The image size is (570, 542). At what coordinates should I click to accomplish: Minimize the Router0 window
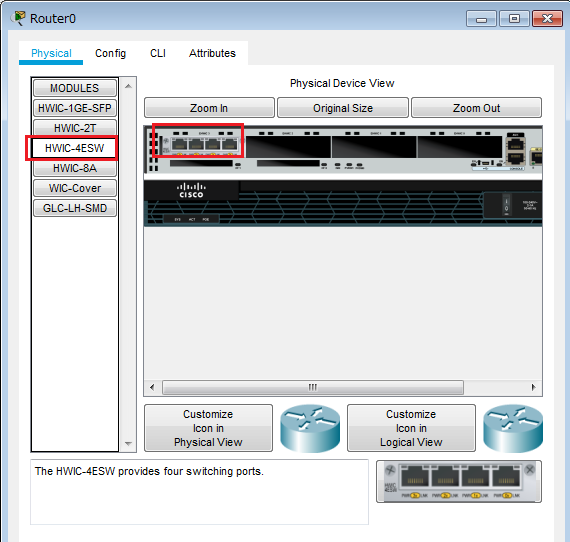(481, 19)
